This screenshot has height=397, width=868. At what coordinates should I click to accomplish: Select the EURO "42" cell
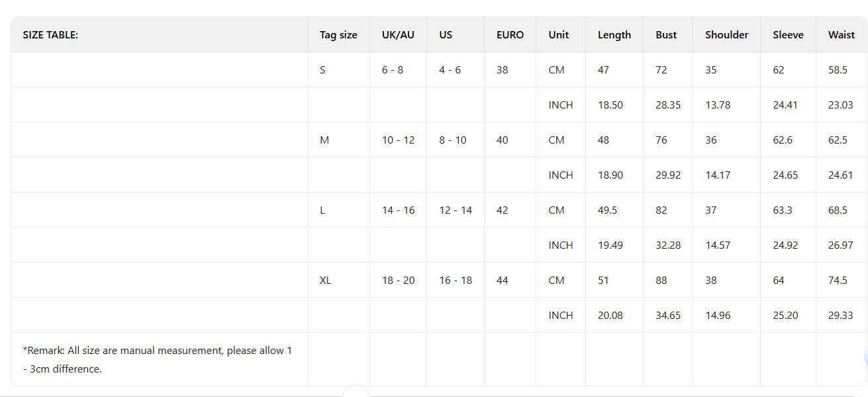[503, 210]
